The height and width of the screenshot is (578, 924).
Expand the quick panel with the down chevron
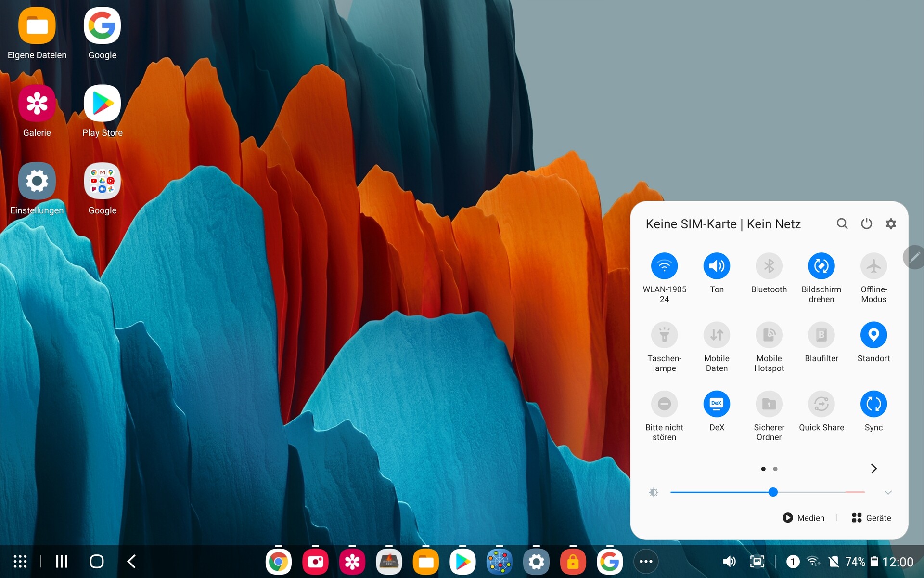tap(888, 492)
